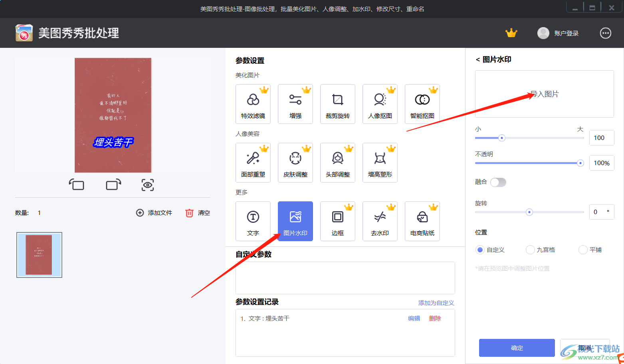Screen dimensions: 624x364
Task: Click the size value field showing 100
Action: 601,138
